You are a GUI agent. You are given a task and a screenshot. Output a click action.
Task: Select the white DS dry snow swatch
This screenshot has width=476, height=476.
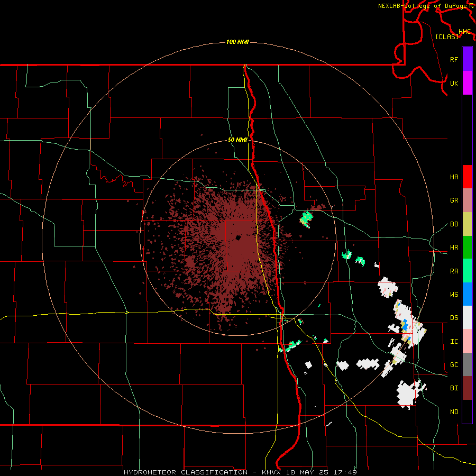pyautogui.click(x=467, y=317)
